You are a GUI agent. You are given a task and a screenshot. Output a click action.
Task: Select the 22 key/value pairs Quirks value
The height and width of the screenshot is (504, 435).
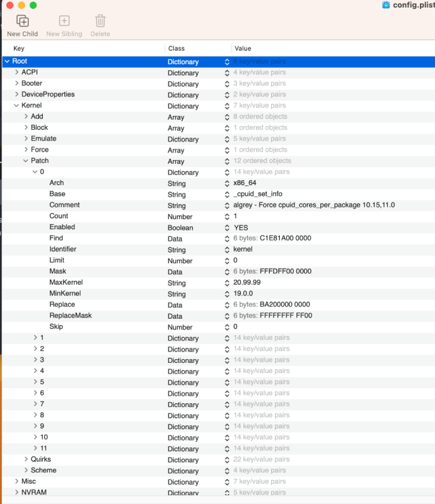[261, 459]
